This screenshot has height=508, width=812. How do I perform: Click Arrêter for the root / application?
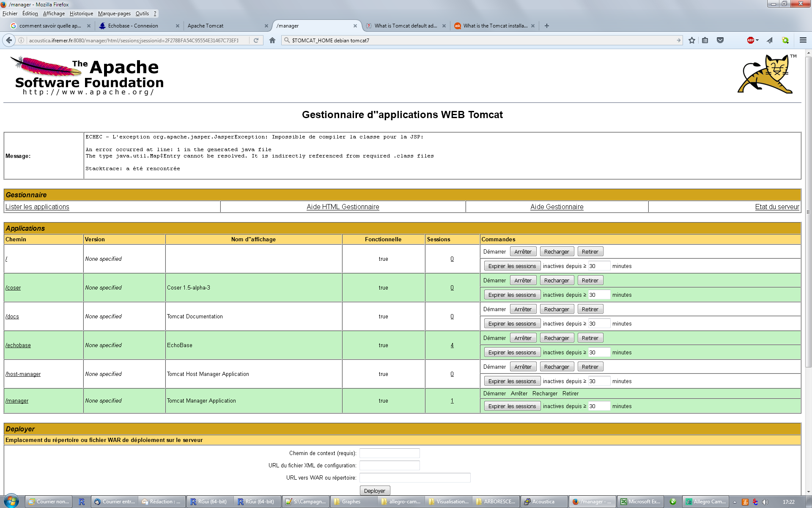point(523,251)
